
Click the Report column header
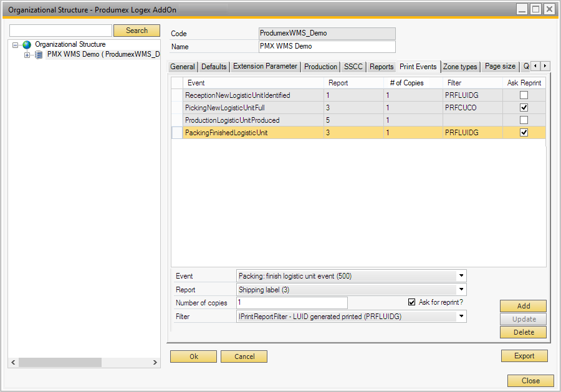click(353, 83)
